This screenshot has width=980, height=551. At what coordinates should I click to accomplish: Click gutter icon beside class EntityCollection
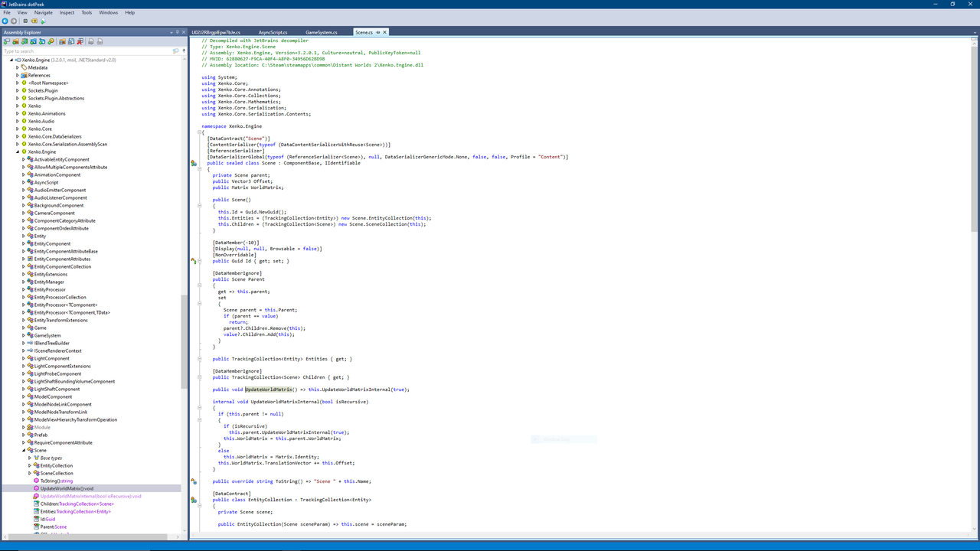(194, 500)
